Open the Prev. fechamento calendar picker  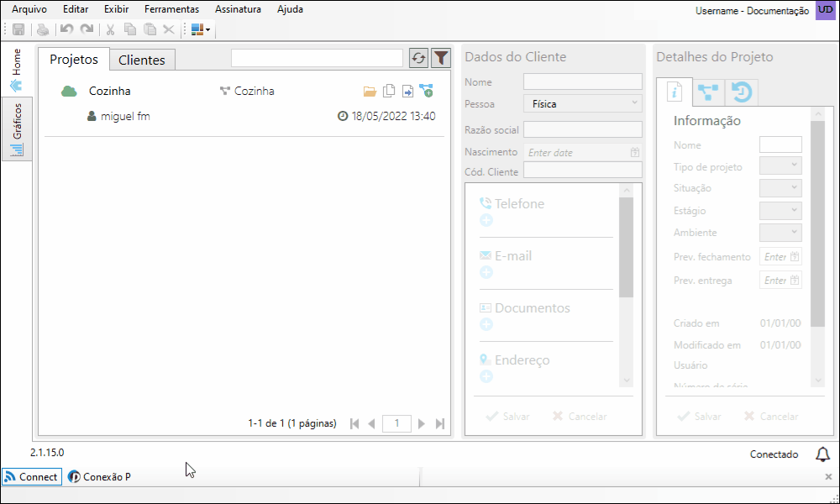(x=795, y=257)
